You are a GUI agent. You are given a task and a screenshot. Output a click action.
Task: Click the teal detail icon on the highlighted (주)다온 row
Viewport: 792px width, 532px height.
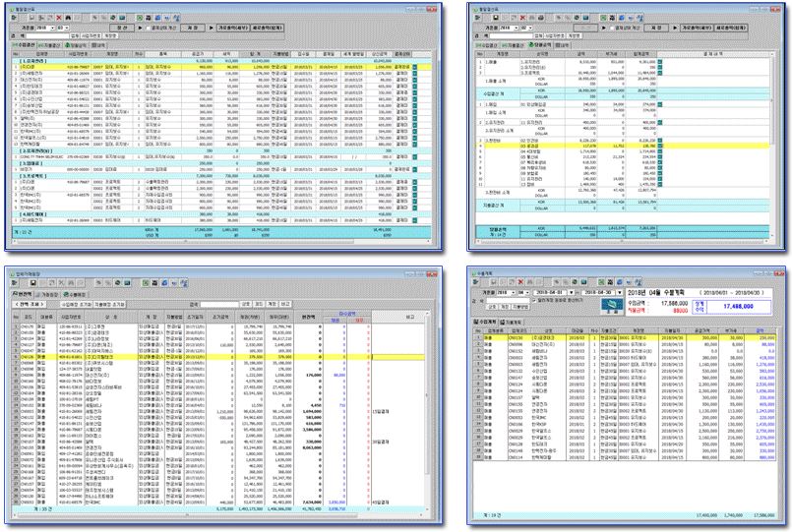416,67
